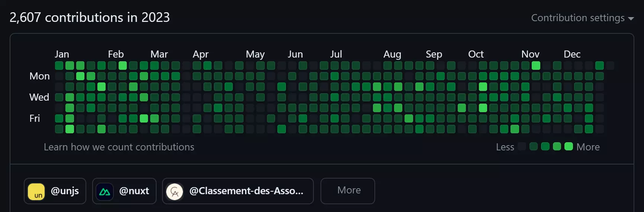Click the Oct month label
The width and height of the screenshot is (644, 212).
point(476,54)
